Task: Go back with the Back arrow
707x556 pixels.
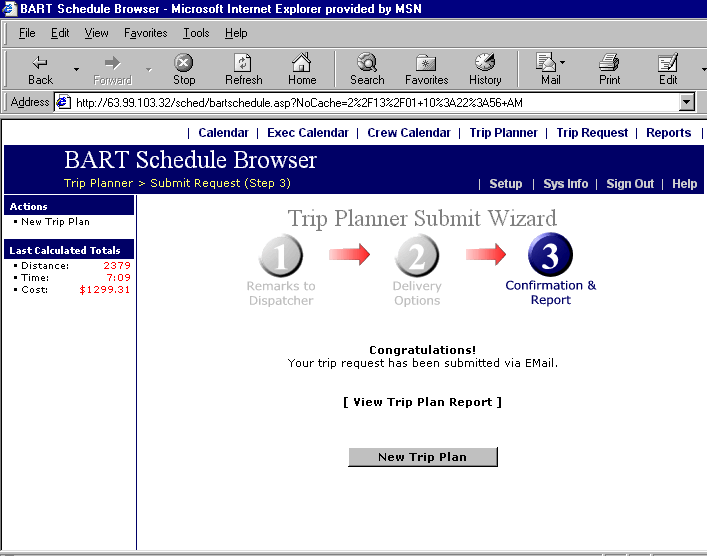Action: 40,69
